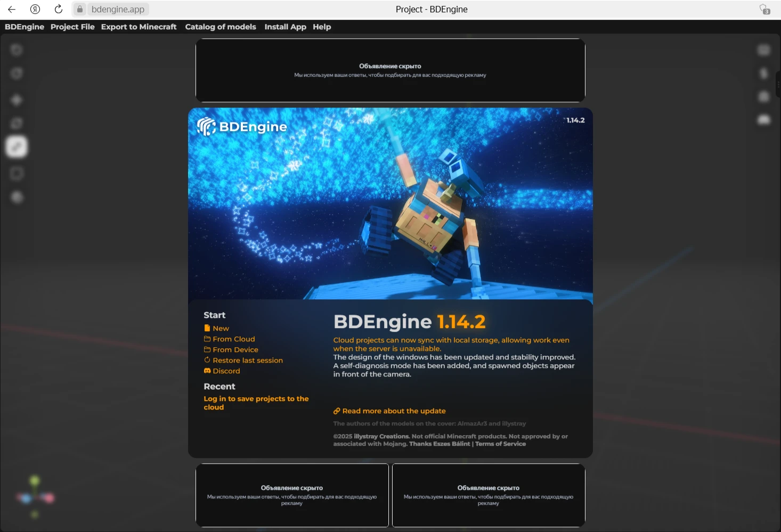Open the BDEngine menu

click(x=25, y=27)
